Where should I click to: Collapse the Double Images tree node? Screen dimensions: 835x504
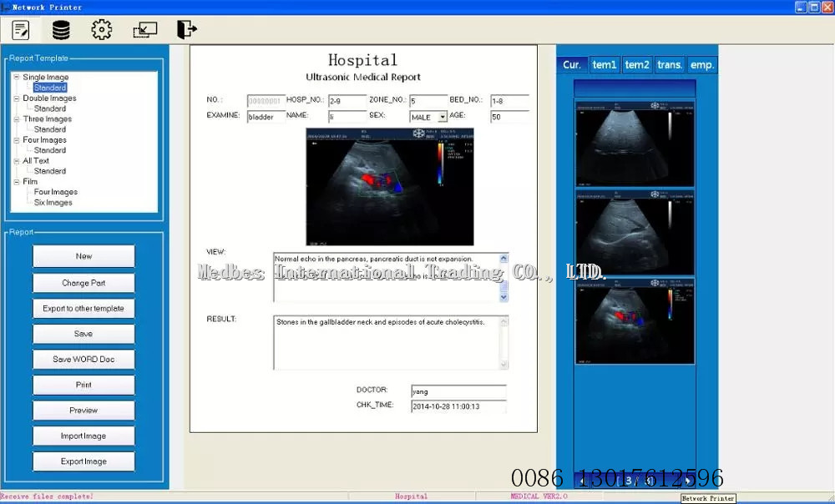coord(17,98)
